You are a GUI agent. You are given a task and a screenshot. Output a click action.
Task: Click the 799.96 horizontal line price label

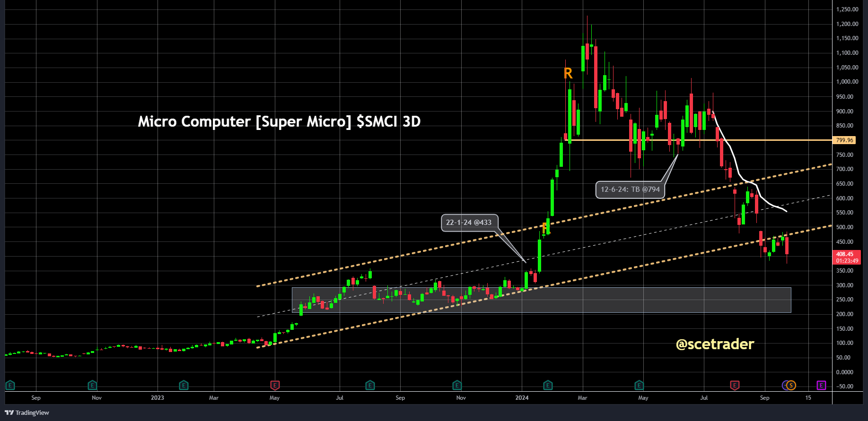(844, 140)
